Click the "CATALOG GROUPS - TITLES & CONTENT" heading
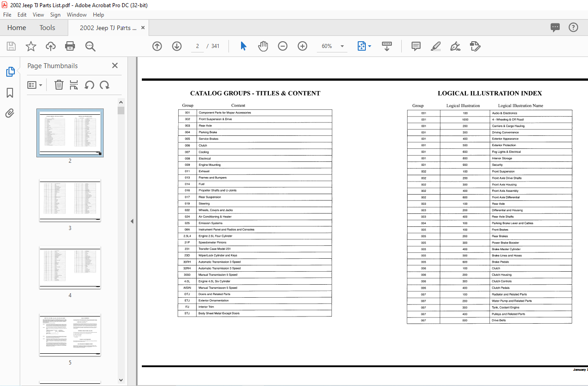The image size is (588, 386). (x=255, y=93)
